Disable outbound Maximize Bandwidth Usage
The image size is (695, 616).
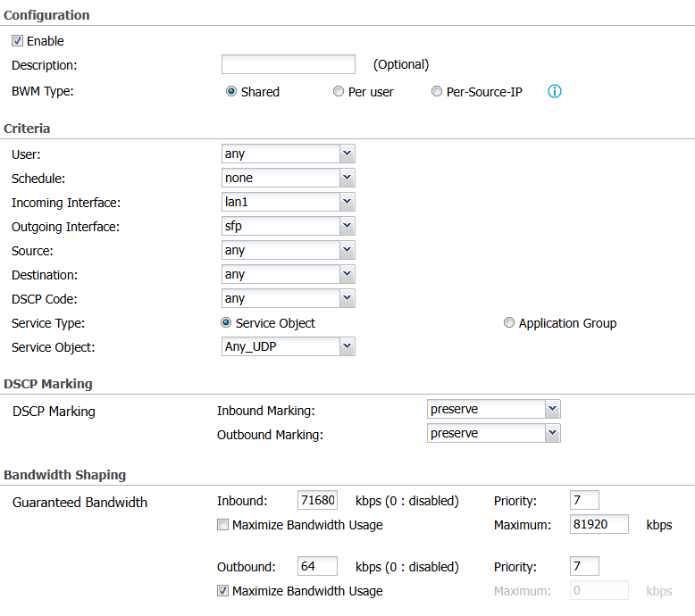(222, 591)
